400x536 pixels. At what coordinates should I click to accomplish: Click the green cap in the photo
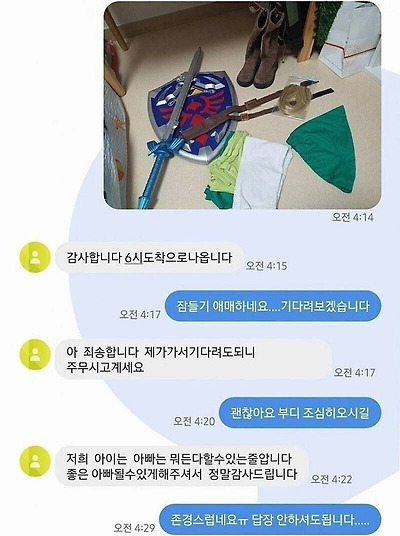[x=322, y=148]
